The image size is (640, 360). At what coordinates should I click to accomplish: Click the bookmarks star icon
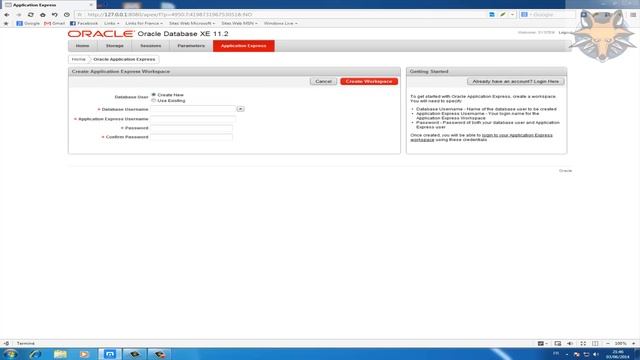pos(6,23)
